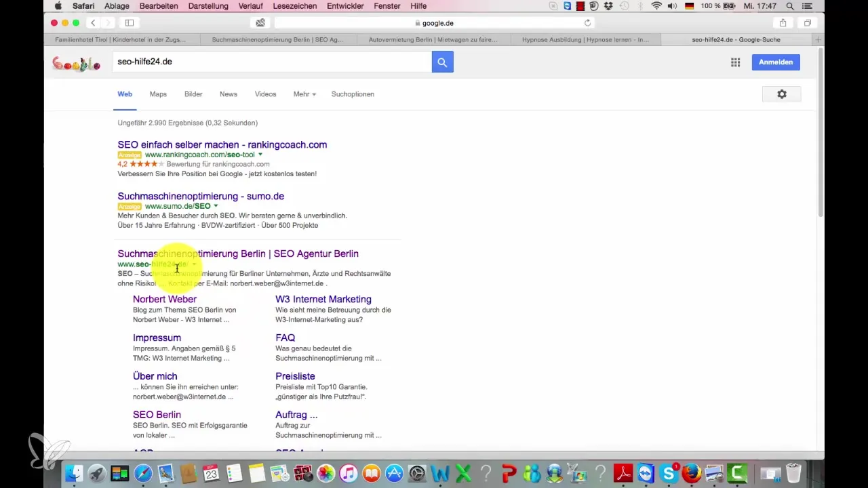The width and height of the screenshot is (868, 488).
Task: Open Launchpad from the Dock
Action: (97, 473)
